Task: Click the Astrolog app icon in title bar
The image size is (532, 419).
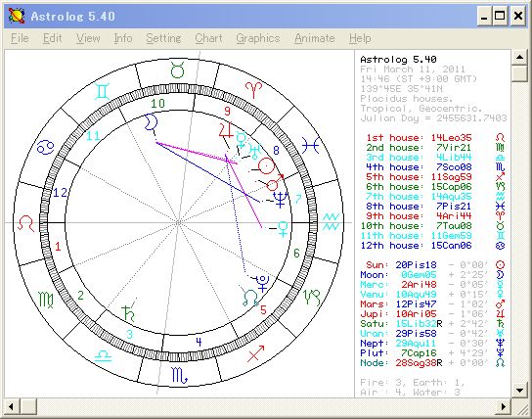Action: [x=17, y=16]
